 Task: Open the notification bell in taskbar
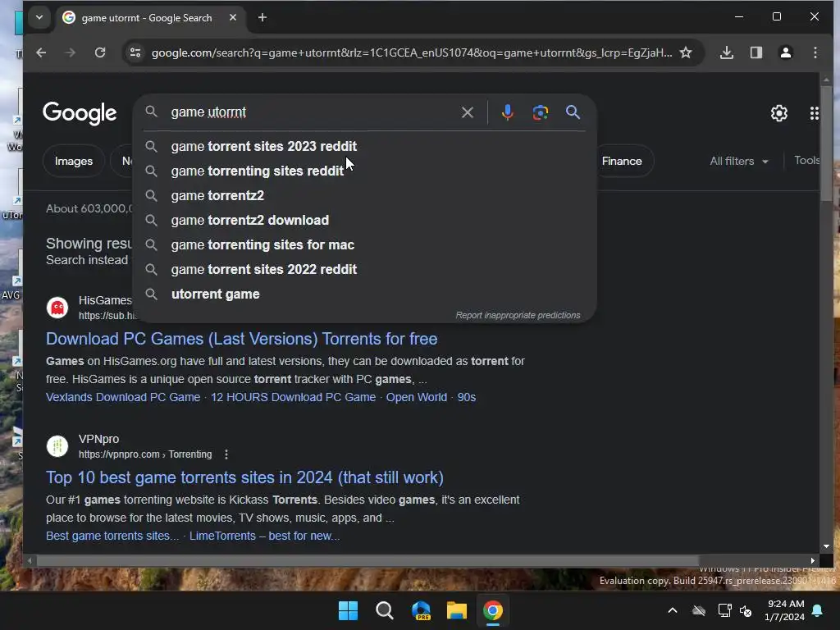pyautogui.click(x=818, y=610)
